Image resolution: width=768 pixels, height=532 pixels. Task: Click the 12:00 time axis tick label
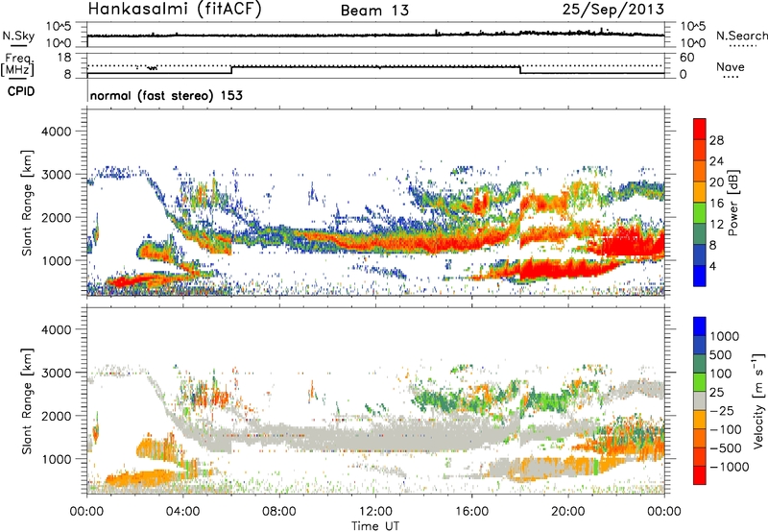[375, 512]
